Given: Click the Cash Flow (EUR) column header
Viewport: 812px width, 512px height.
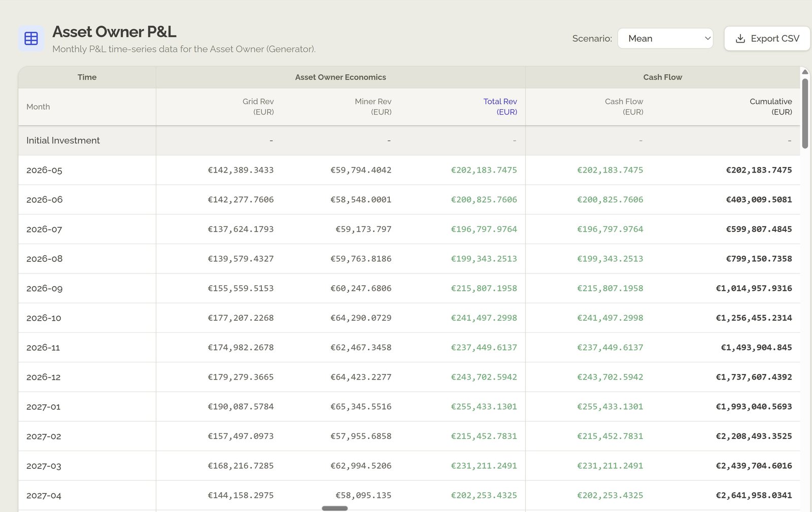Looking at the screenshot, I should pos(624,107).
